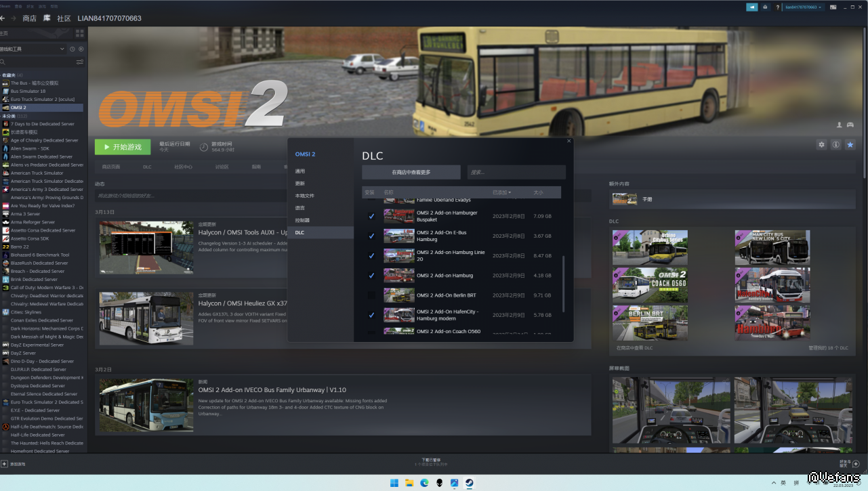Viewport: 868px width, 491px height.
Task: Open the Steam inbox envelope icon
Action: [765, 7]
